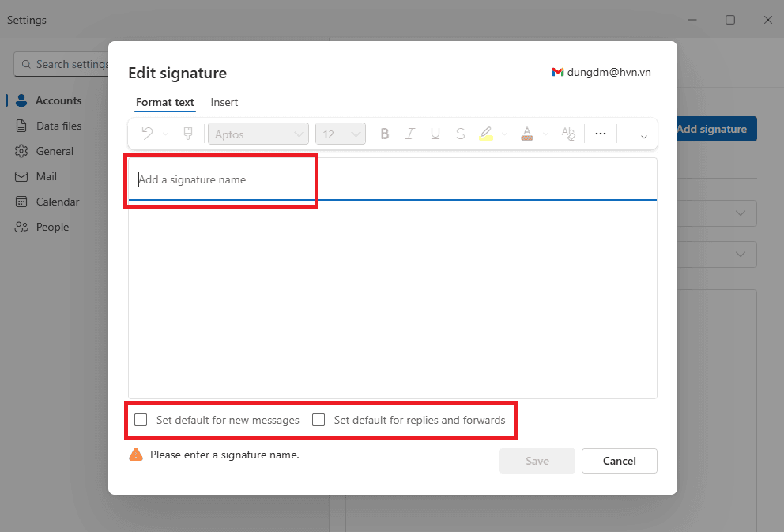Click the Add signature button in Settings
The width and height of the screenshot is (784, 532).
[717, 129]
